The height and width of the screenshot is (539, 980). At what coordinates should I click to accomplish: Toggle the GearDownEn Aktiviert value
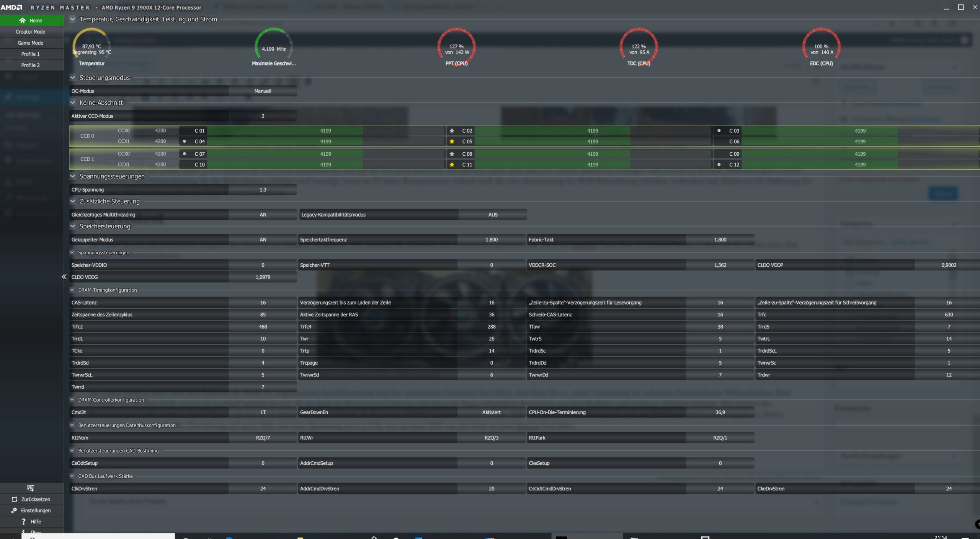(x=491, y=412)
